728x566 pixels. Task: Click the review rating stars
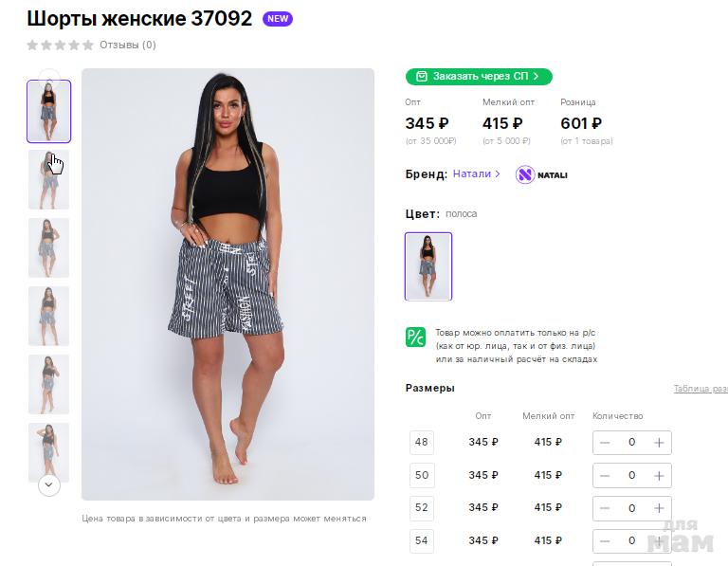pyautogui.click(x=61, y=45)
